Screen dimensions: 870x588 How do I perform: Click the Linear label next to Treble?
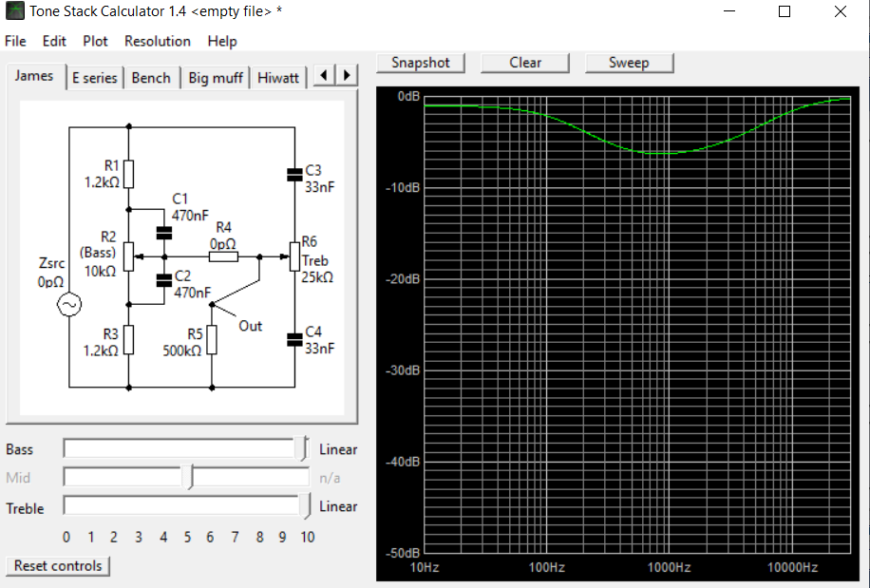pos(338,506)
